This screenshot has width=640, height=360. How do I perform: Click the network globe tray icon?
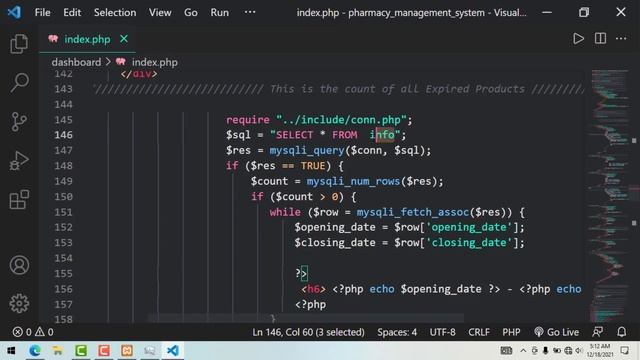(568, 351)
